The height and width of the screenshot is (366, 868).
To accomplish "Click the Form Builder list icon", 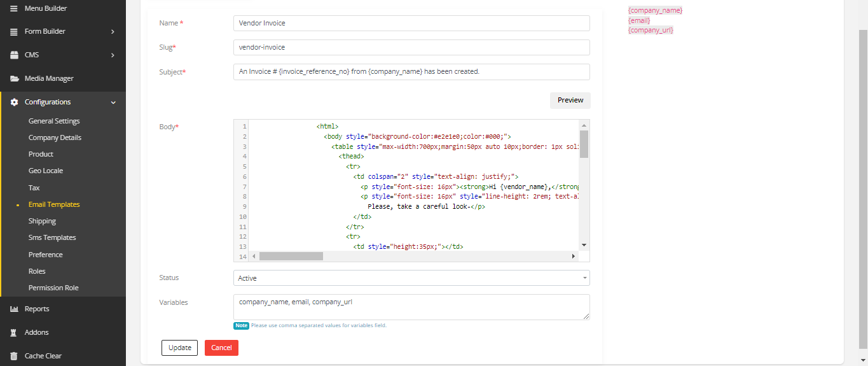I will click(14, 31).
